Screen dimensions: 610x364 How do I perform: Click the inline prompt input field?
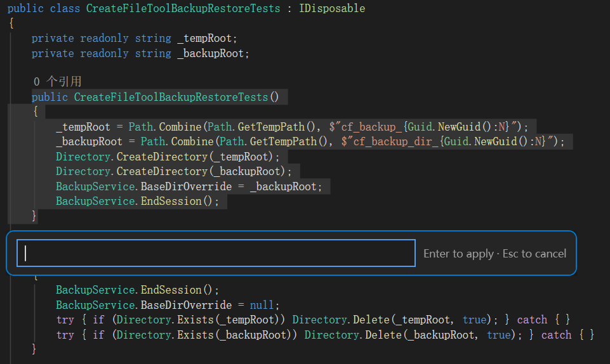pos(216,253)
